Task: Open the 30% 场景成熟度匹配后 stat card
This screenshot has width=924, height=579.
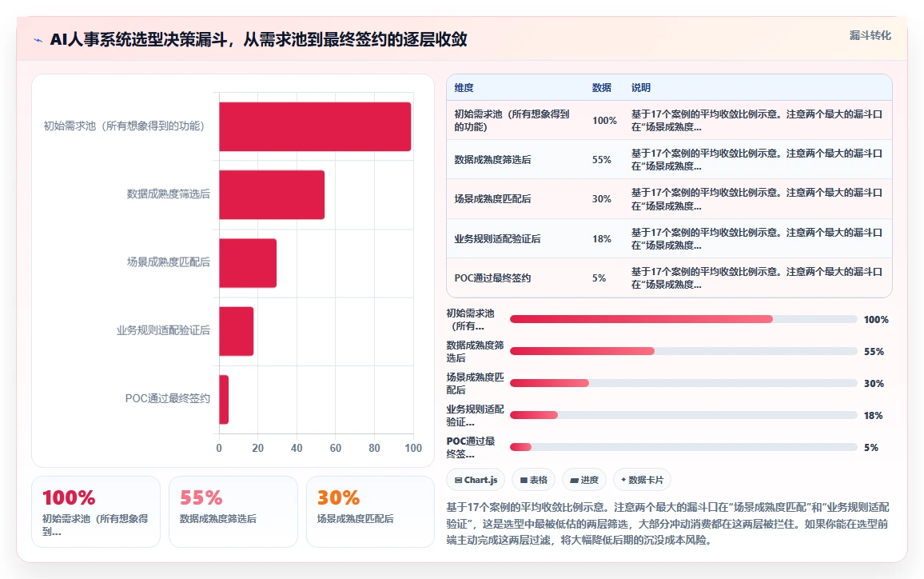Action: pyautogui.click(x=371, y=512)
